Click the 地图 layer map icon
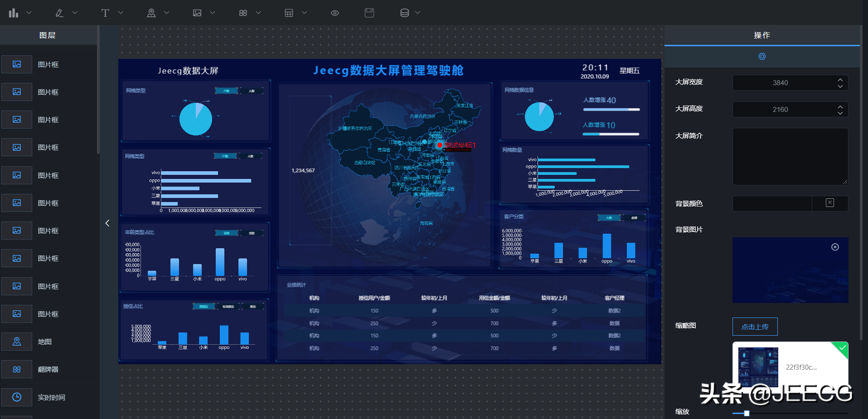The height and width of the screenshot is (419, 868). (17, 342)
